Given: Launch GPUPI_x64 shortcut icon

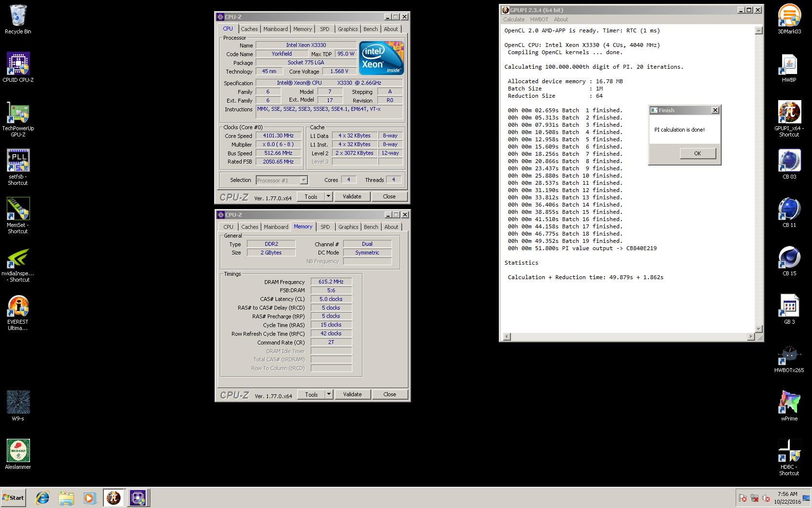Looking at the screenshot, I should 789,119.
